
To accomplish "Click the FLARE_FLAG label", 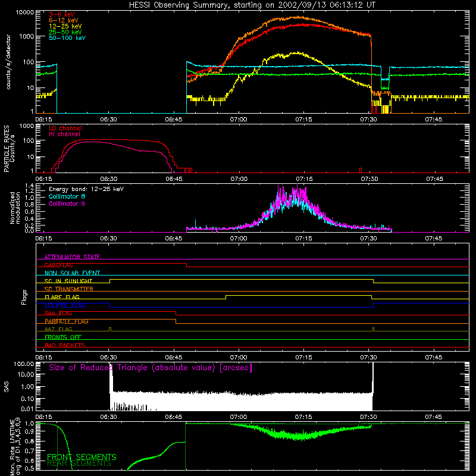I will coord(62,297).
